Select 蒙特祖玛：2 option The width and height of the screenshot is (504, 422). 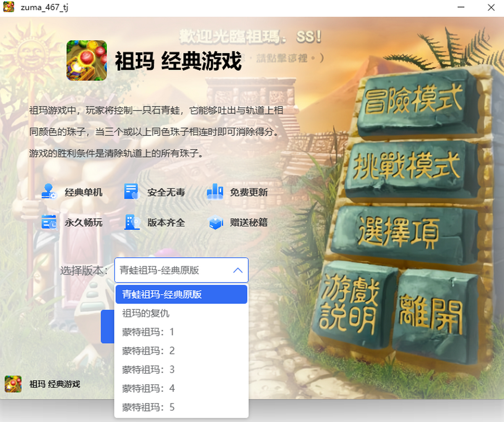coord(181,351)
